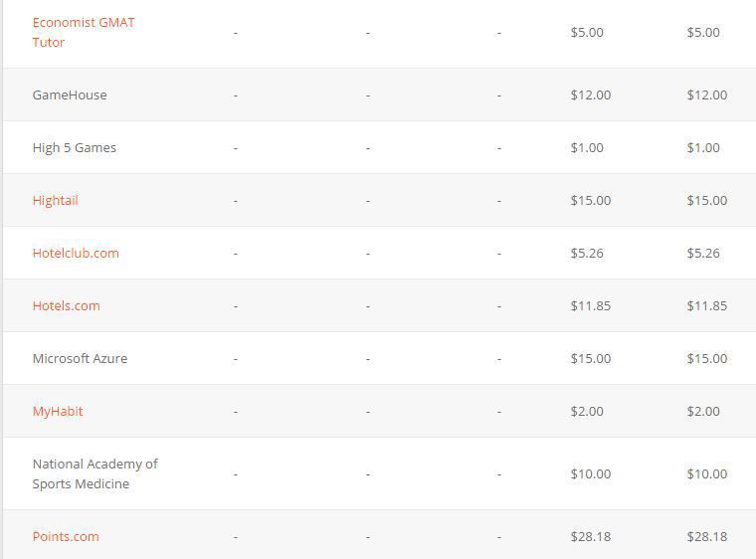Image resolution: width=756 pixels, height=559 pixels.
Task: Visit the Points.com link
Action: (66, 536)
